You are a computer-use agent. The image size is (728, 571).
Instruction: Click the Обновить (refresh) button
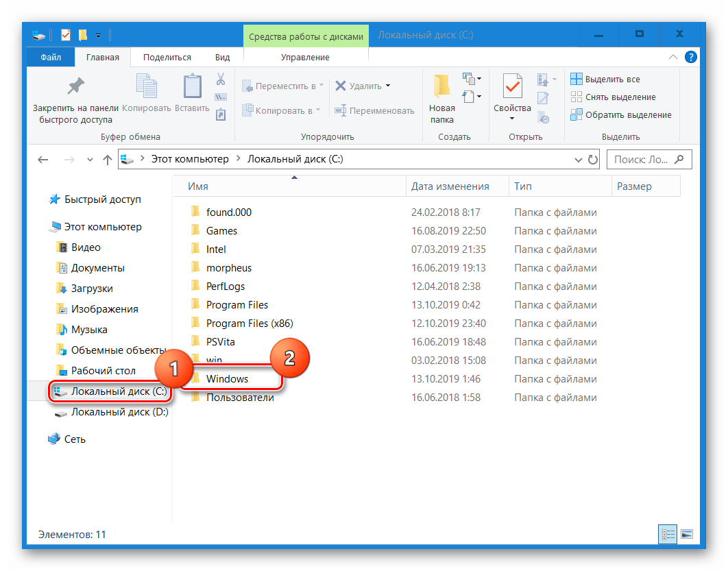click(x=594, y=159)
